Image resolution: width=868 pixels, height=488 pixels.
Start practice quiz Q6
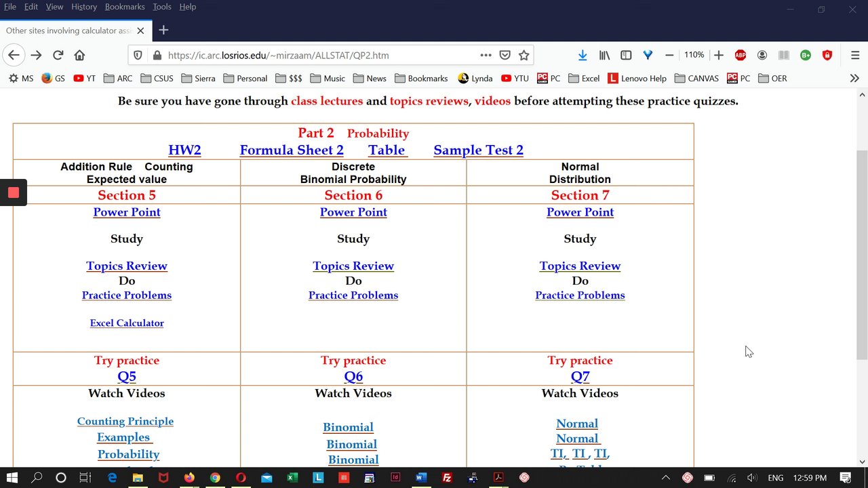tap(353, 376)
